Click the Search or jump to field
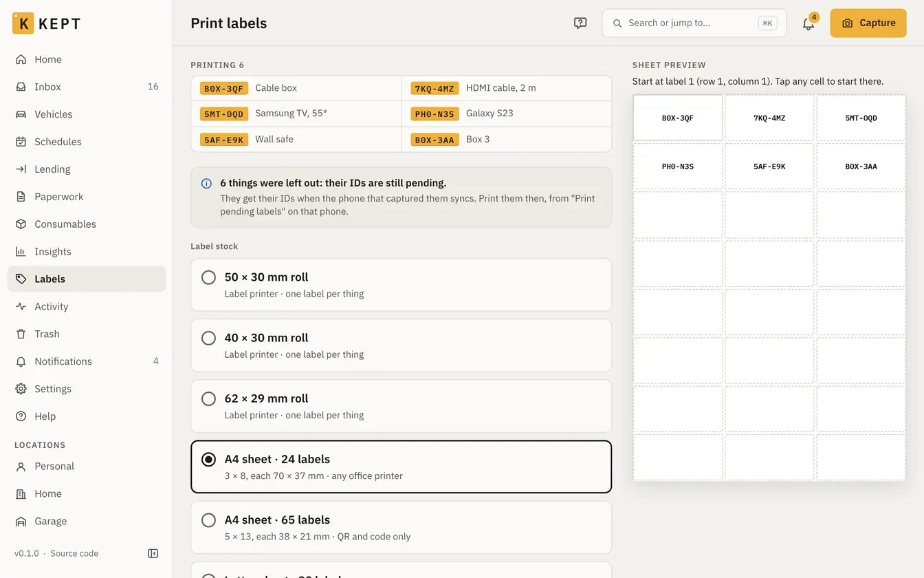 tap(694, 23)
